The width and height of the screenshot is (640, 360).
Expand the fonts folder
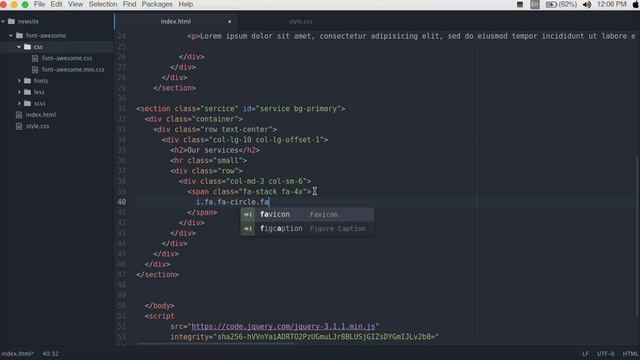click(x=19, y=81)
